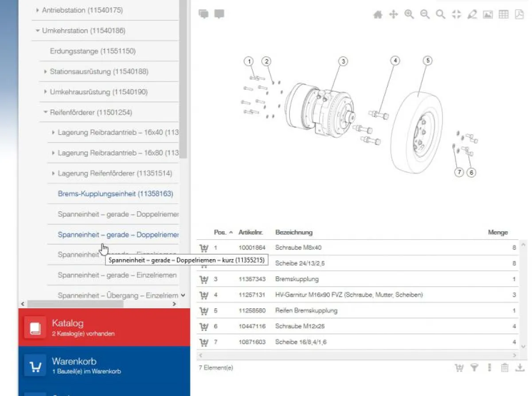
Task: Open the table view icon in toolbar
Action: coord(504,15)
